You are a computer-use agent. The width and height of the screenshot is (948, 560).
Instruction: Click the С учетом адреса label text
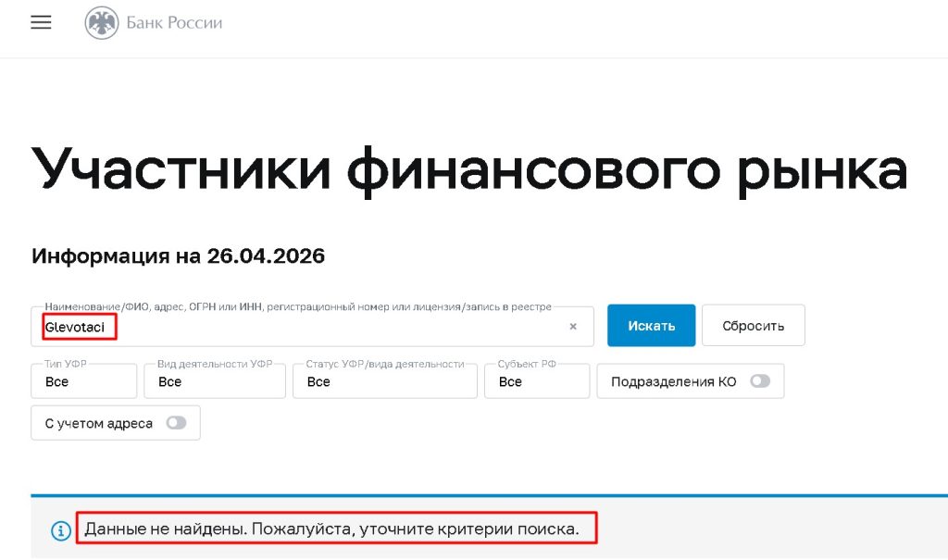(x=99, y=423)
